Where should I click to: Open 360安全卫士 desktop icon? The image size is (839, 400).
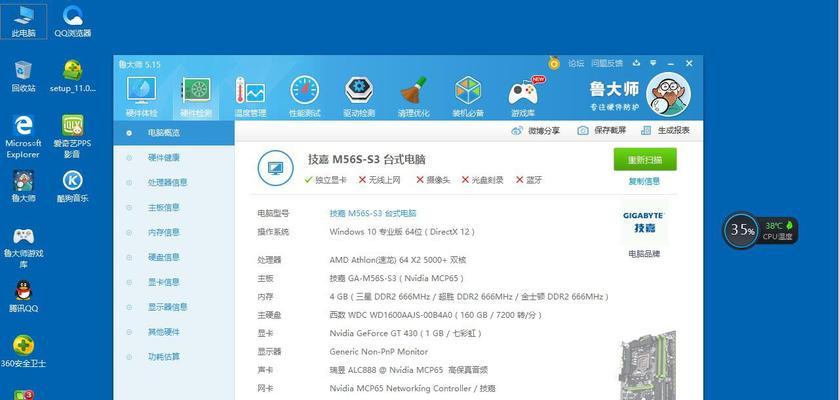[23, 351]
